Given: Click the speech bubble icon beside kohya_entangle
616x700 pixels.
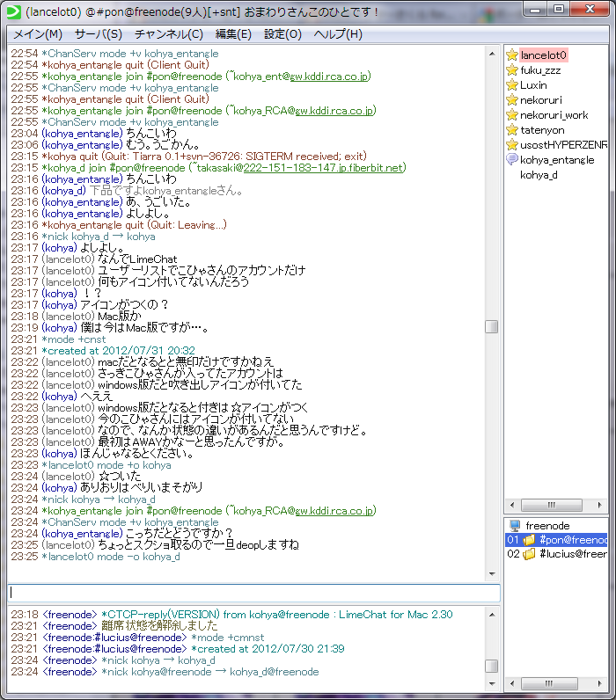Looking at the screenshot, I should (511, 160).
